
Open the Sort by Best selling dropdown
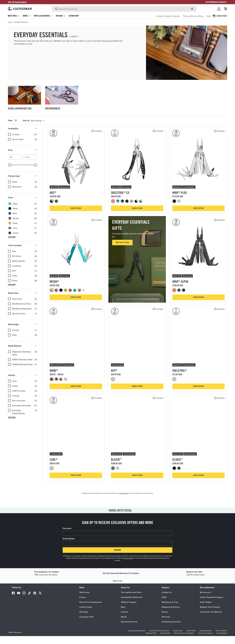[x=38, y=121]
